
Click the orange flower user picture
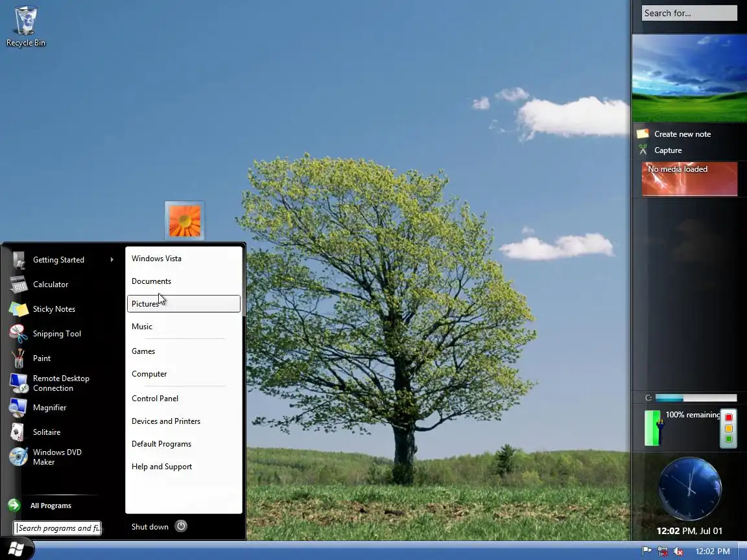(x=185, y=220)
